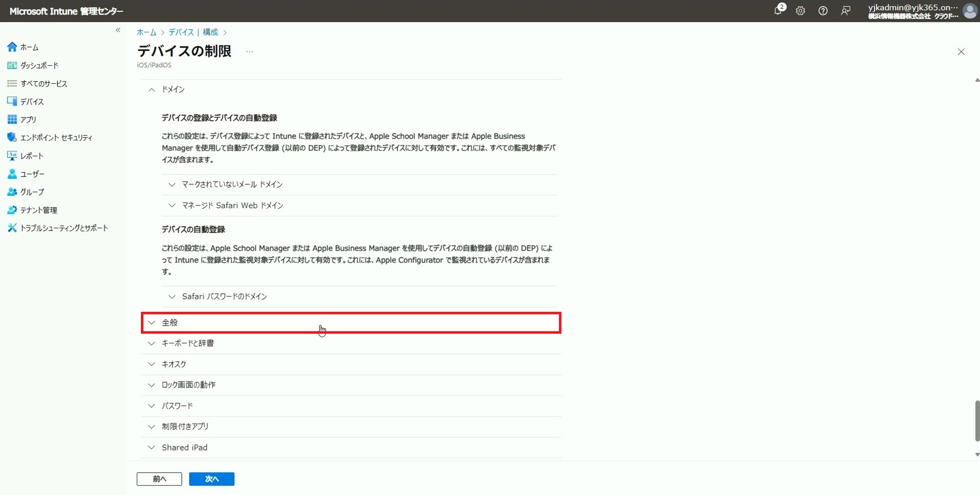The image size is (980, 495).
Task: Open the feedback icon in header
Action: [x=846, y=11]
